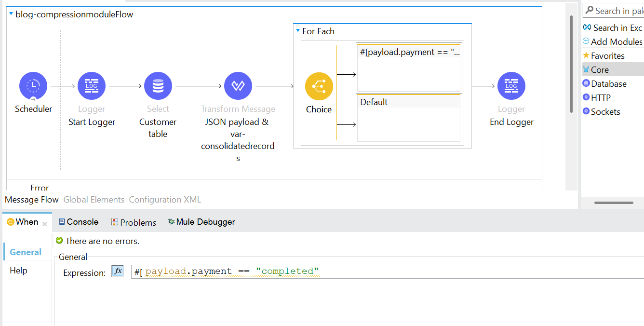The image size is (644, 326).
Task: Toggle the fx expression mode button
Action: coord(118,271)
